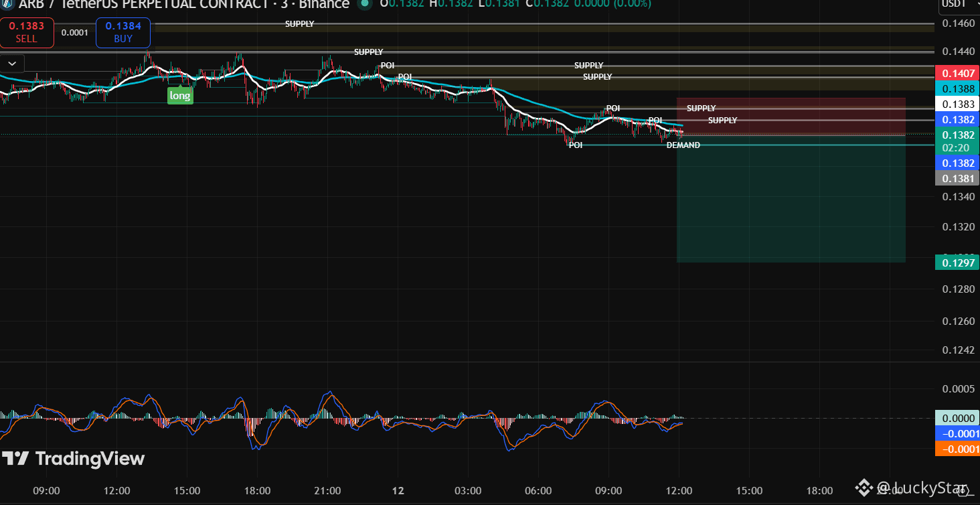Click the green 0.1382 countdown price label

coord(957,141)
